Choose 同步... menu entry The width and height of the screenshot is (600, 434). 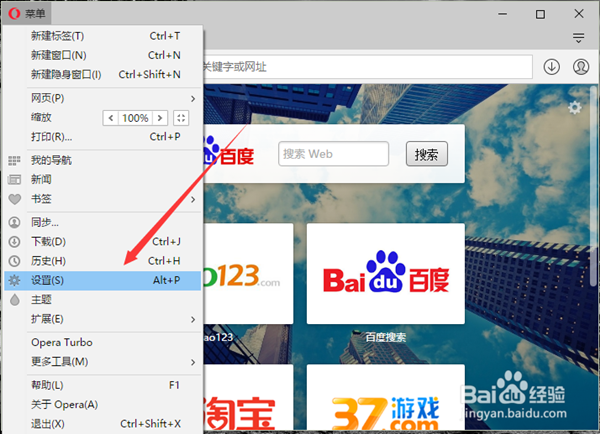pos(103,222)
